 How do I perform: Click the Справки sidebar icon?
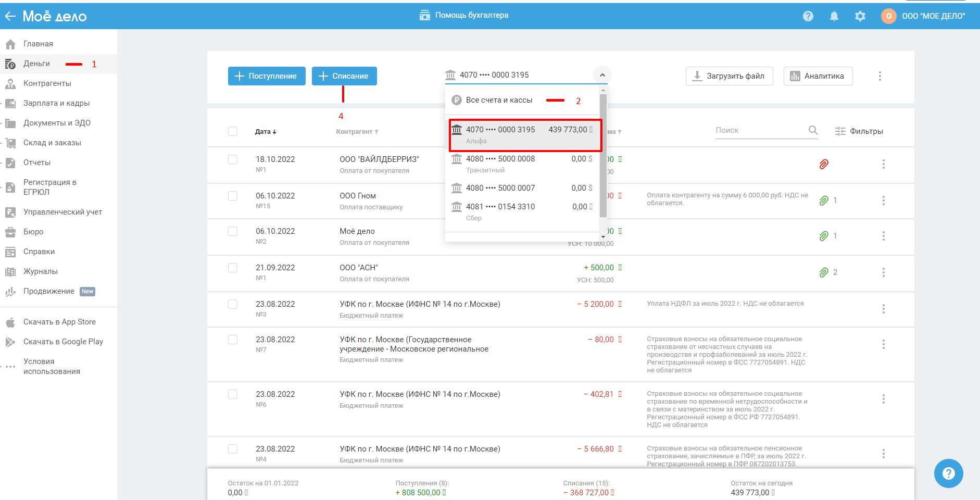10,252
